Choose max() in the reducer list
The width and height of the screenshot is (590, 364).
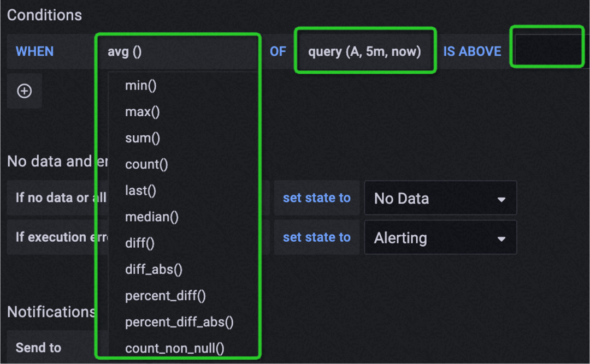tap(142, 112)
